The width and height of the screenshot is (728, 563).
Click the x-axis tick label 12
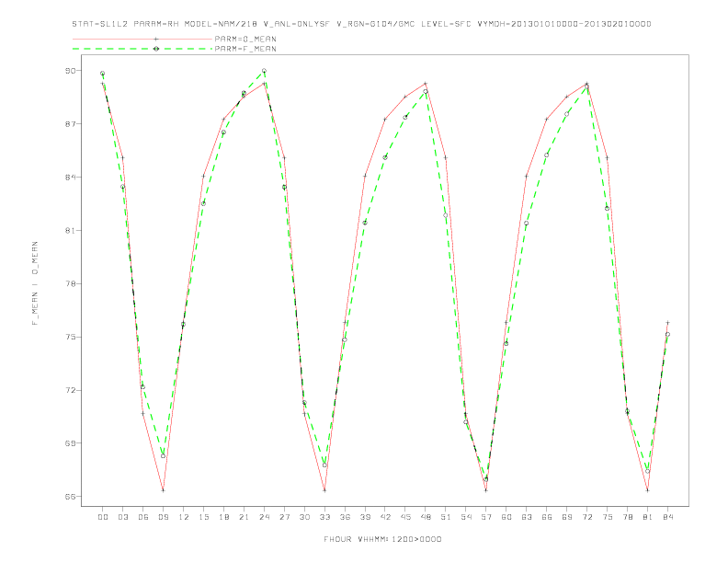(184, 517)
